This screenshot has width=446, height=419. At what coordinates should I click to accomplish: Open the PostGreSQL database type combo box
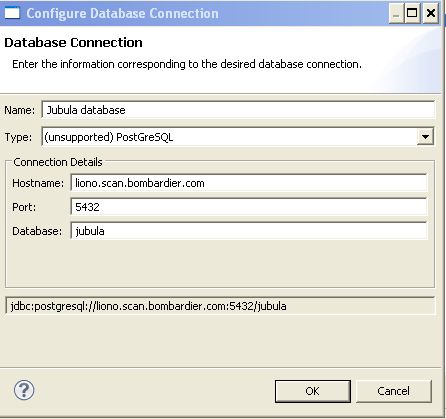point(238,137)
